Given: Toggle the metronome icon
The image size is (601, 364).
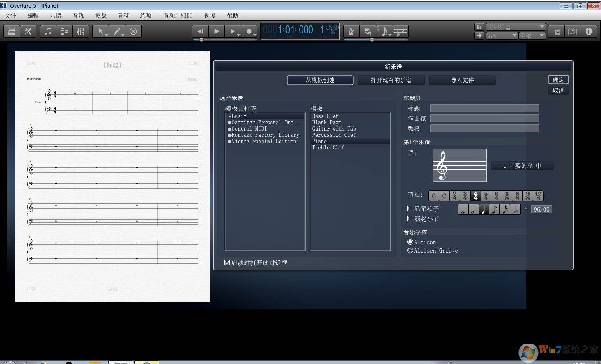Looking at the screenshot, I should [x=351, y=31].
